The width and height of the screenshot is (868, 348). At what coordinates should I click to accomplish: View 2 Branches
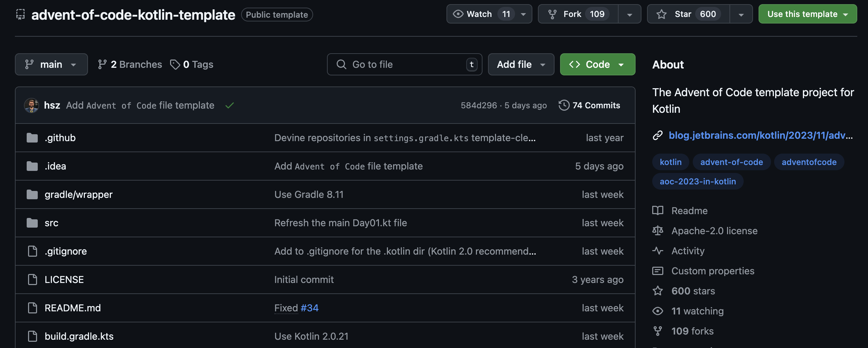(130, 64)
